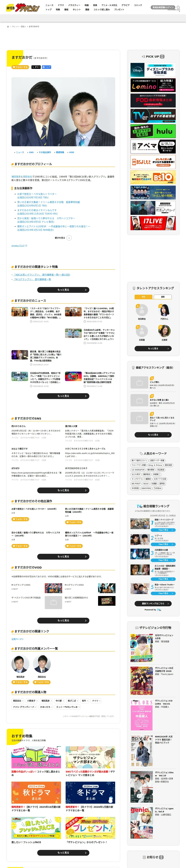Open 増田英彦 member portrait
This screenshot has width=186, height=868.
pos(20,664)
